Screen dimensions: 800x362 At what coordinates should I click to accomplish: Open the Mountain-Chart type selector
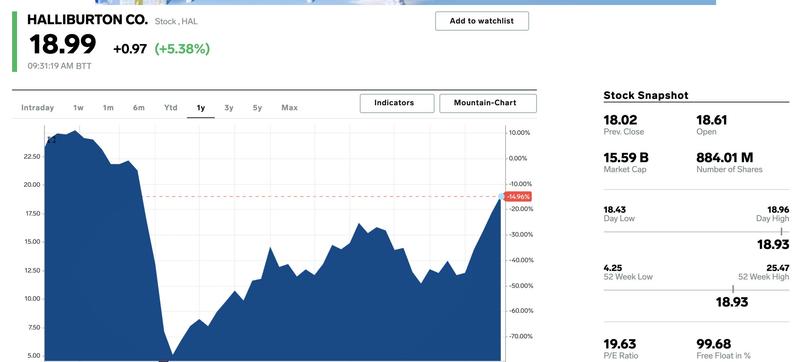pyautogui.click(x=488, y=103)
